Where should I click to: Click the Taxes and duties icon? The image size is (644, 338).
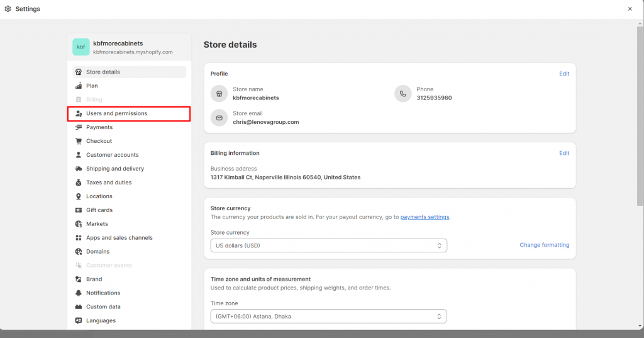pyautogui.click(x=79, y=183)
